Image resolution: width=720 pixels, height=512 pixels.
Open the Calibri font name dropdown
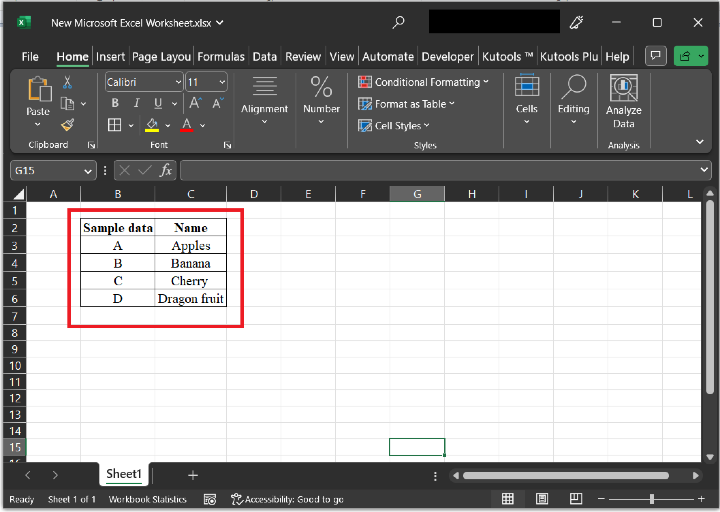178,82
